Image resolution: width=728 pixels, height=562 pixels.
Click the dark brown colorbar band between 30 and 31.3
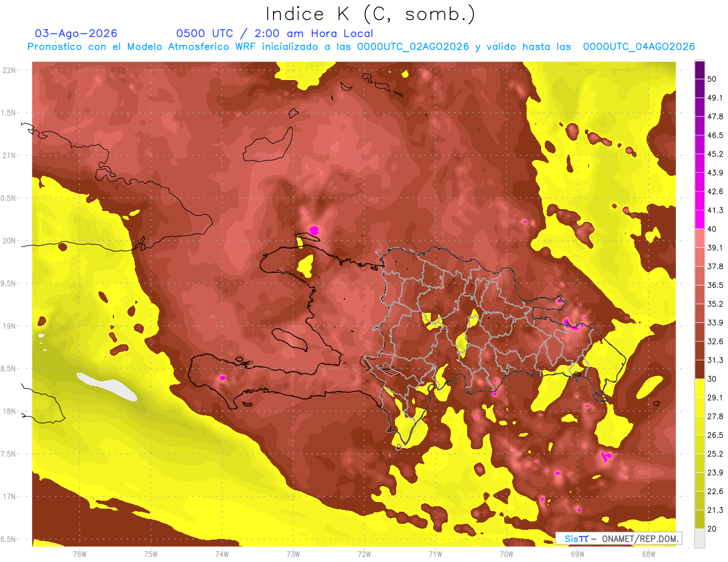tap(699, 370)
